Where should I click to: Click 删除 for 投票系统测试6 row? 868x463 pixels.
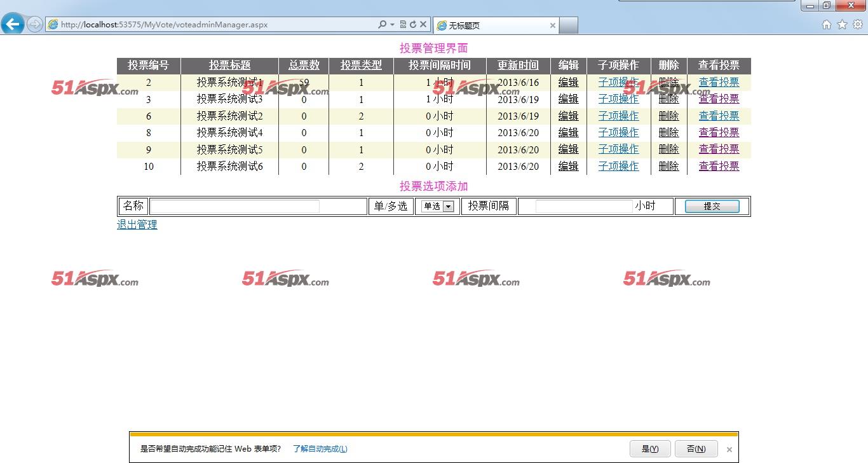coord(668,166)
